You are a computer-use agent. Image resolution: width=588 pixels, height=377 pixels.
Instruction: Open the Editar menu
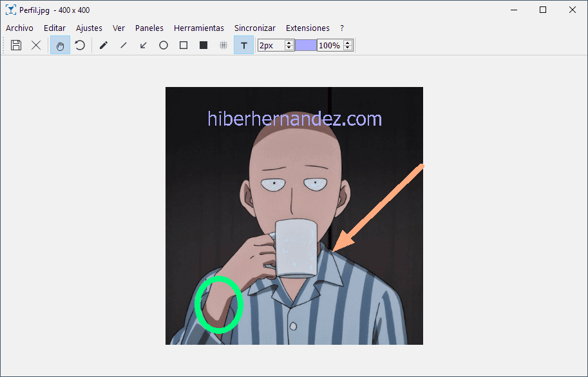coord(55,28)
